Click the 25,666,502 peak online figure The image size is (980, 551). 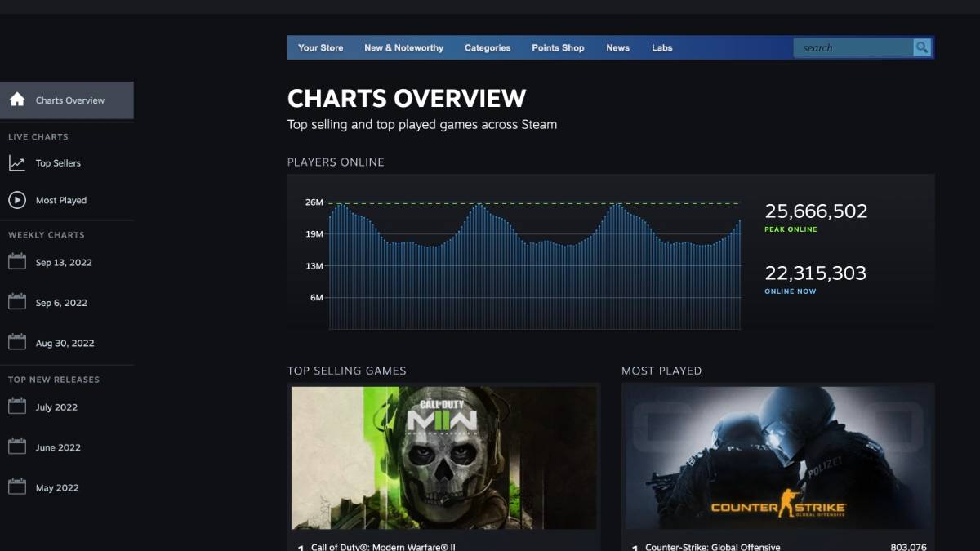[x=816, y=211]
